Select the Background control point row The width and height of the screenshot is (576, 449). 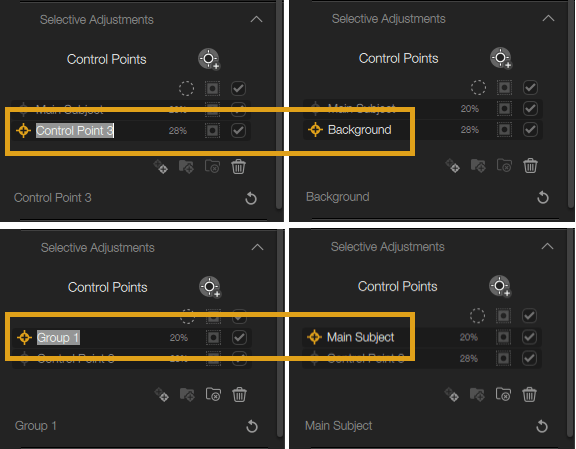tap(422, 130)
